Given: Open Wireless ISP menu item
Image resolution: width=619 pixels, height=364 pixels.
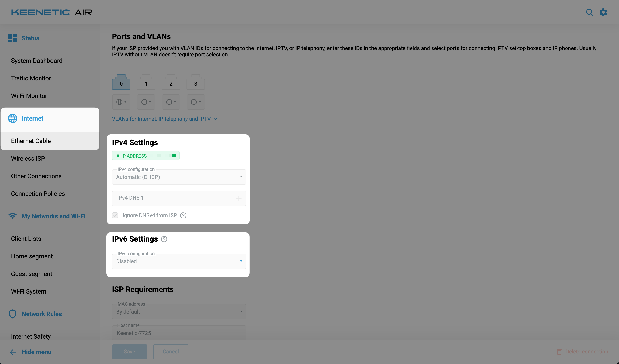Looking at the screenshot, I should click(x=28, y=159).
